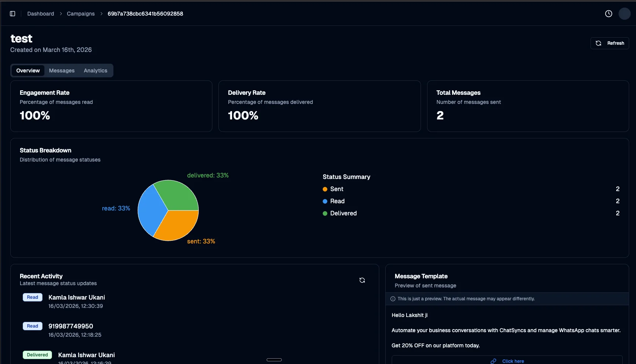Toggle the blue Read status dot

[x=325, y=201]
